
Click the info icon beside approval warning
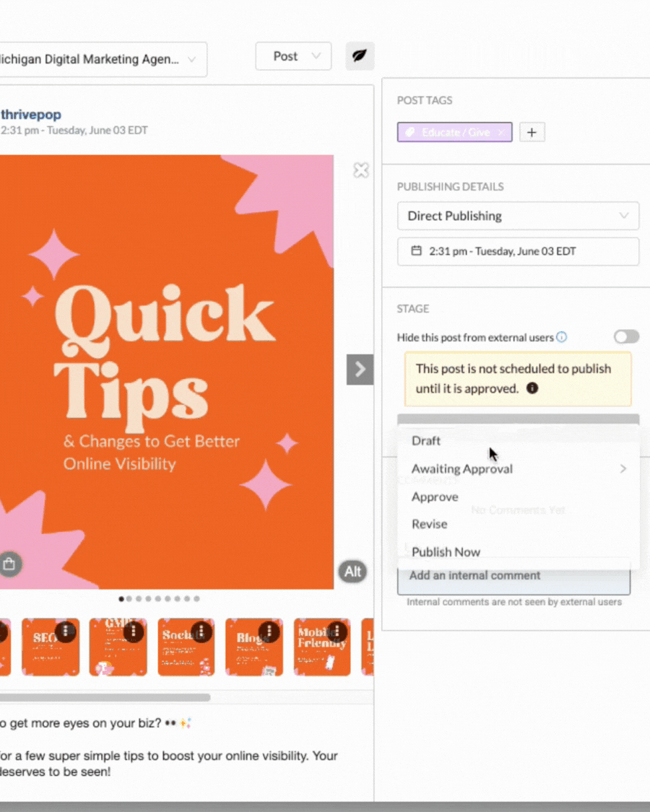532,388
